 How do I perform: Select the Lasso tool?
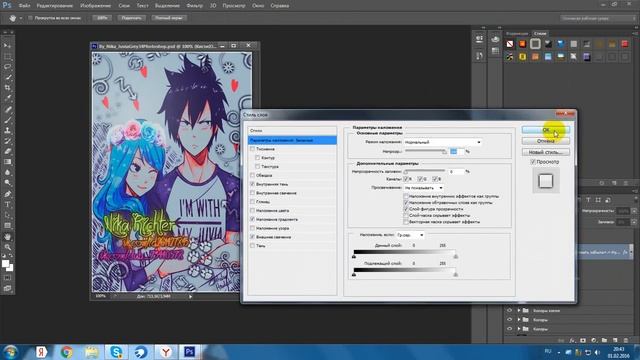click(7, 67)
